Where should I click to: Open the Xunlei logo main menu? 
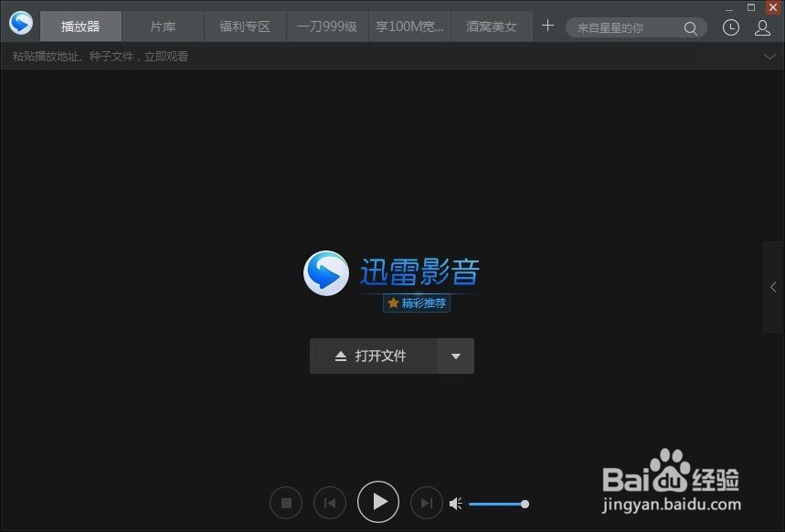21,23
